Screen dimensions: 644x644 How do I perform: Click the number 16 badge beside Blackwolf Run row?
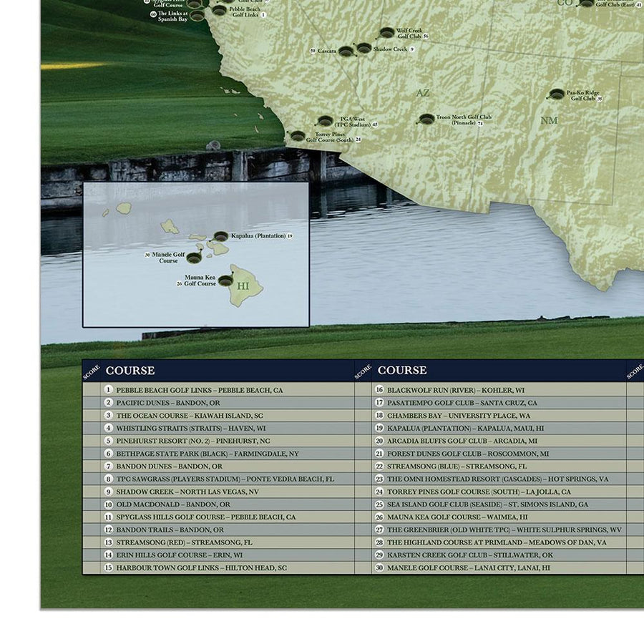point(379,390)
